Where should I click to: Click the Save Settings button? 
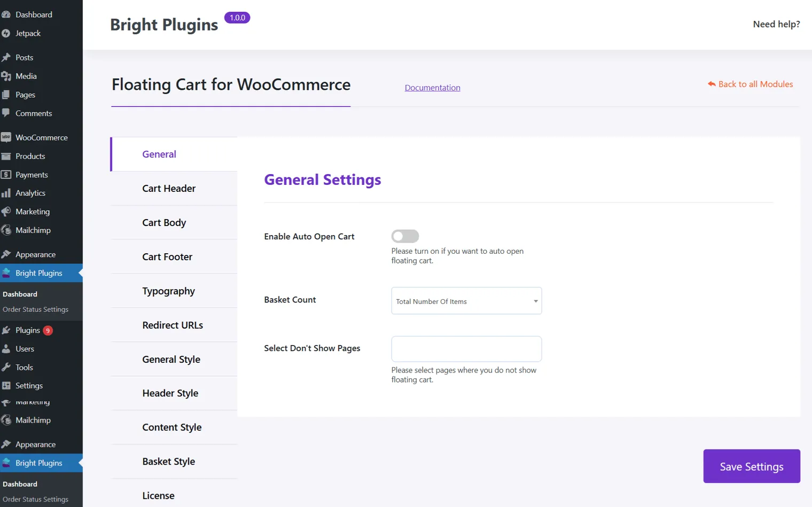point(752,466)
